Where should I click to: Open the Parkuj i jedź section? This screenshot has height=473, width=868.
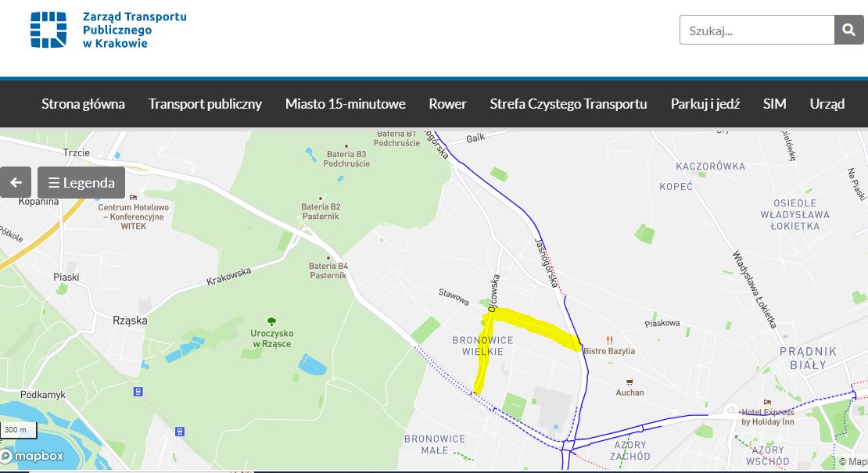[705, 104]
